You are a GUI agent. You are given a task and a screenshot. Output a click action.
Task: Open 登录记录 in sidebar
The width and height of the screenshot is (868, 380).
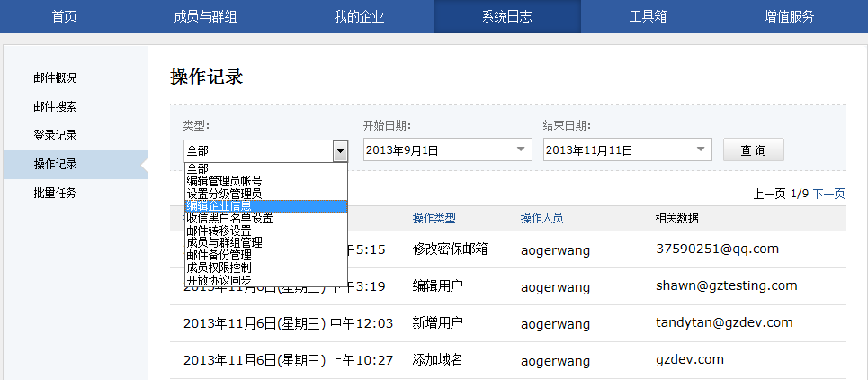point(56,136)
